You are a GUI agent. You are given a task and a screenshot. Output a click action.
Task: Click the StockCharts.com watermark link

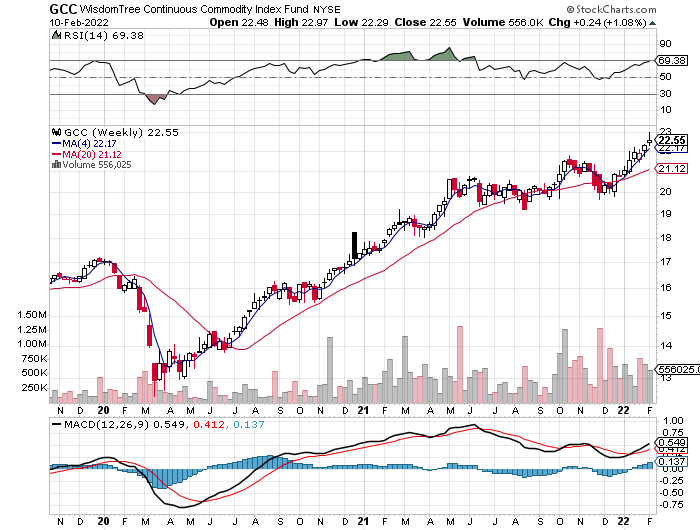(612, 9)
